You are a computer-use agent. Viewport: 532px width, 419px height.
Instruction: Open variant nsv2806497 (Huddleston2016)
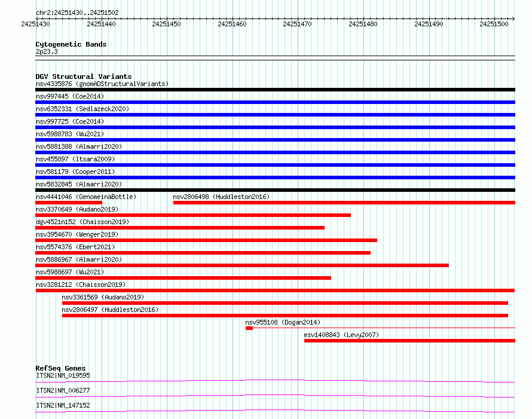tap(110, 310)
